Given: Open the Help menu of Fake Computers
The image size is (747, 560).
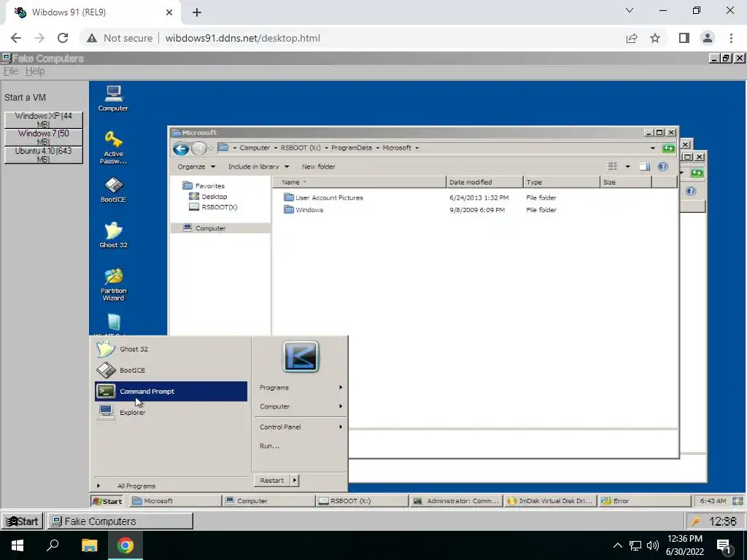Looking at the screenshot, I should pyautogui.click(x=35, y=71).
